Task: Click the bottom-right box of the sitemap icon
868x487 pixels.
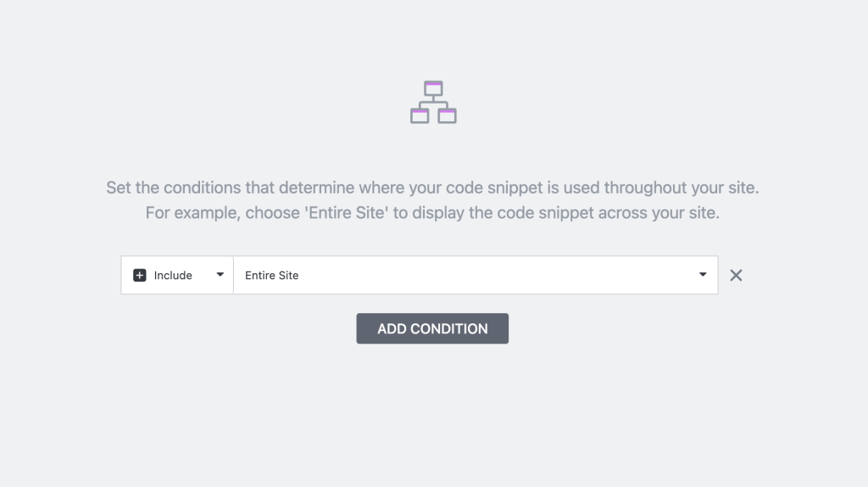Action: [448, 115]
